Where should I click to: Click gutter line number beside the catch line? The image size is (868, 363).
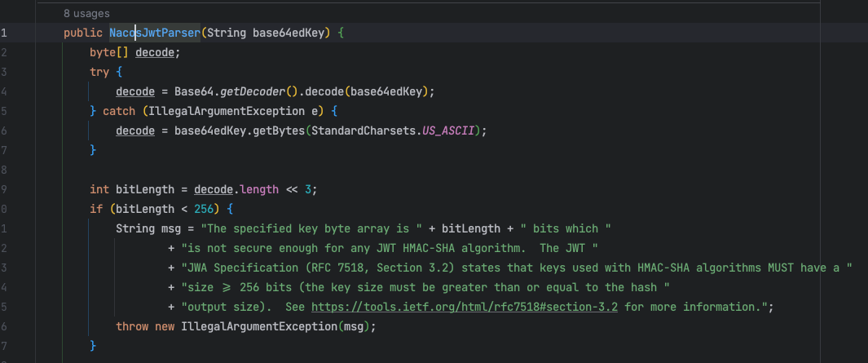point(4,111)
